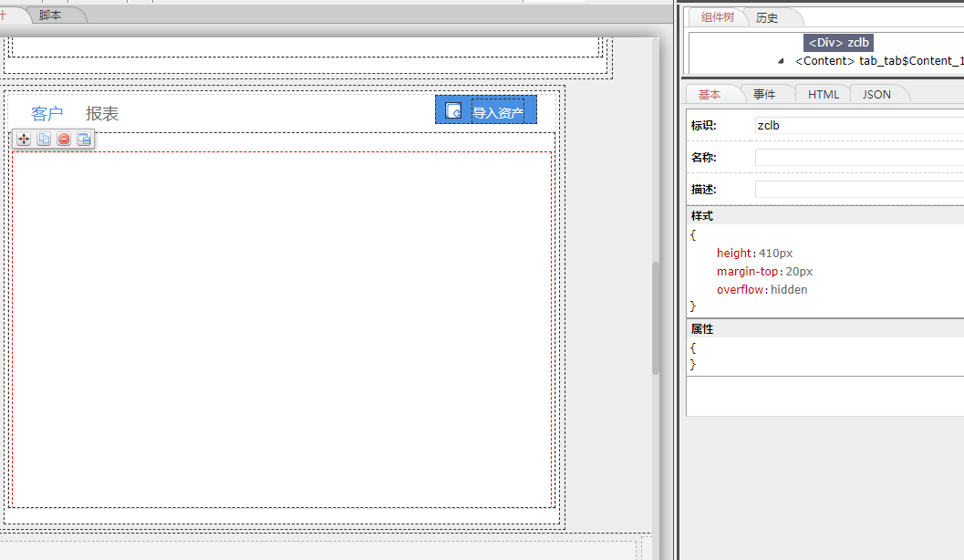Viewport: 964px width, 560px height.
Task: Click the select parent container icon
Action: 84,139
